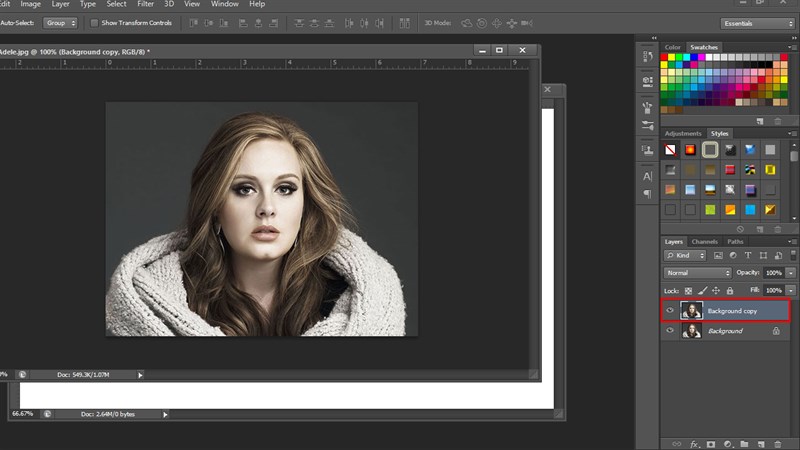This screenshot has width=800, height=450.
Task: Open the Window menu
Action: pos(224,4)
